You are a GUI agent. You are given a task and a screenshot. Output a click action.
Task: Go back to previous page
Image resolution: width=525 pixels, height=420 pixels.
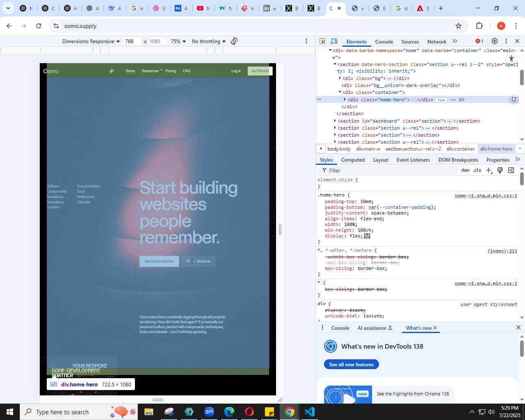[x=9, y=26]
